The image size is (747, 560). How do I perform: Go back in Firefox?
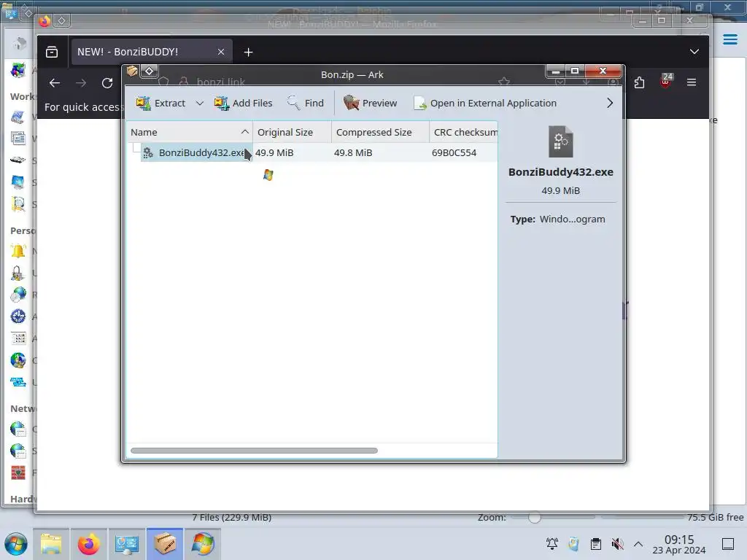coord(55,83)
